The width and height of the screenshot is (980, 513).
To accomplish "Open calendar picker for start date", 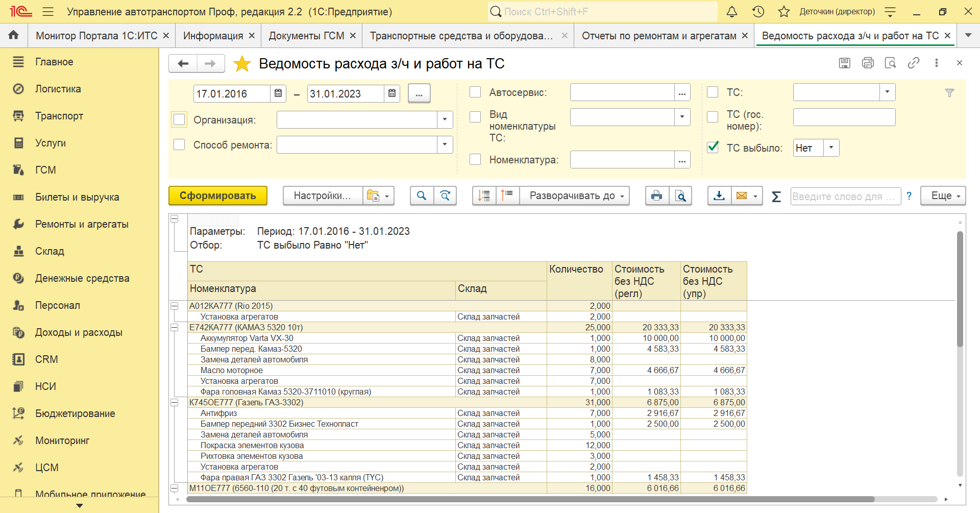I will 278,93.
